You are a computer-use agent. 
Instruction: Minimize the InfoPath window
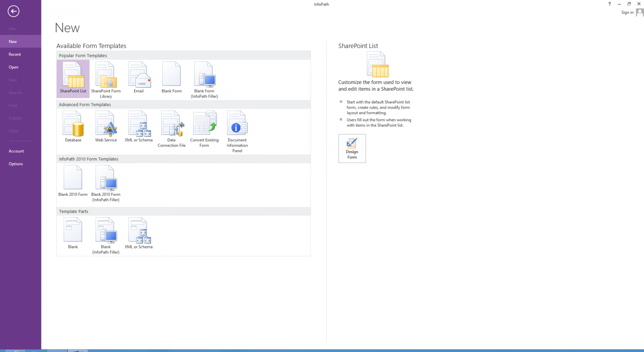click(619, 4)
